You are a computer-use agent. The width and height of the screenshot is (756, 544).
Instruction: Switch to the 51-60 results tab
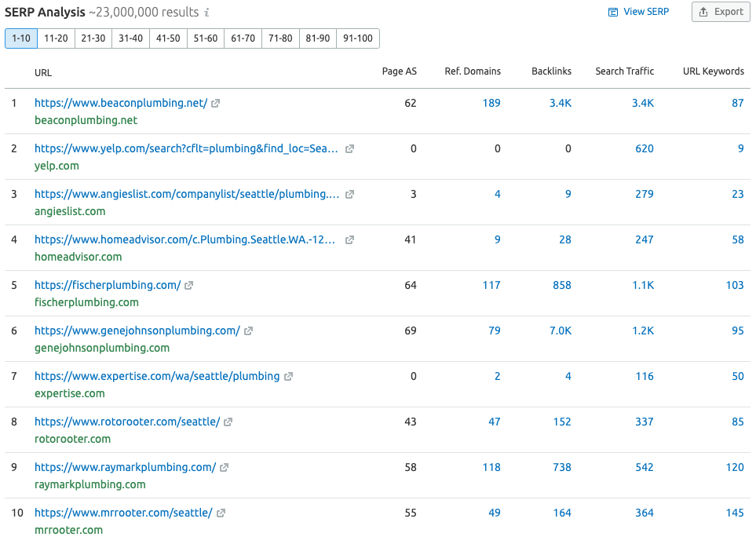click(x=206, y=38)
